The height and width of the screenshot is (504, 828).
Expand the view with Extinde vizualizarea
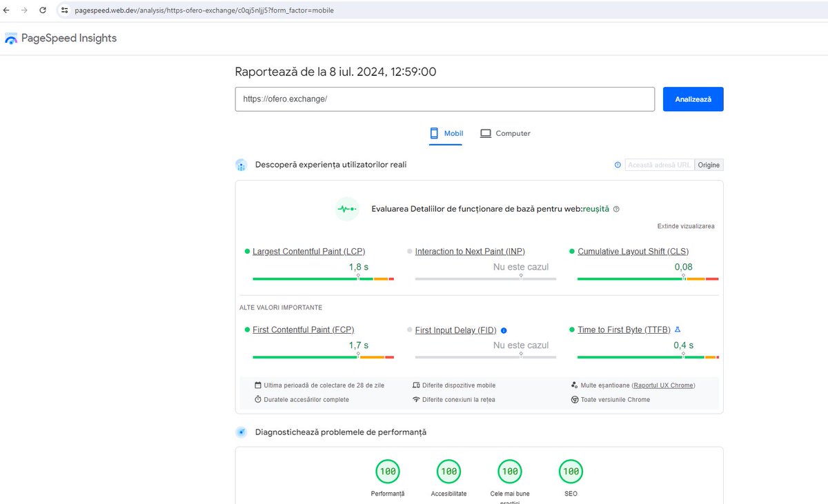click(687, 225)
